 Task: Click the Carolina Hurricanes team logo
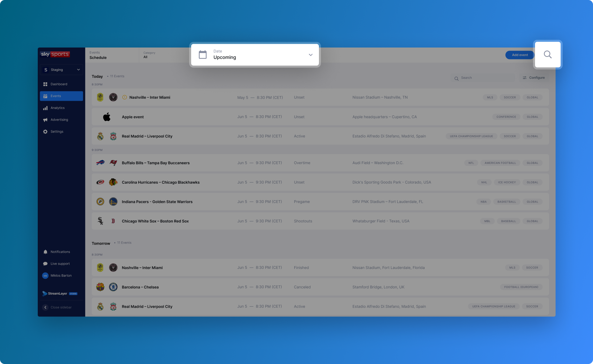click(100, 182)
